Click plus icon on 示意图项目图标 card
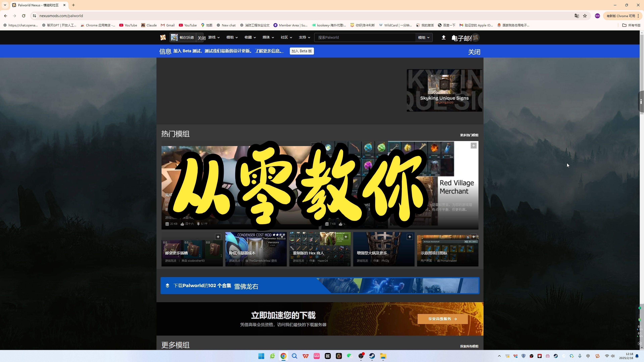The height and width of the screenshot is (362, 644). click(x=473, y=237)
